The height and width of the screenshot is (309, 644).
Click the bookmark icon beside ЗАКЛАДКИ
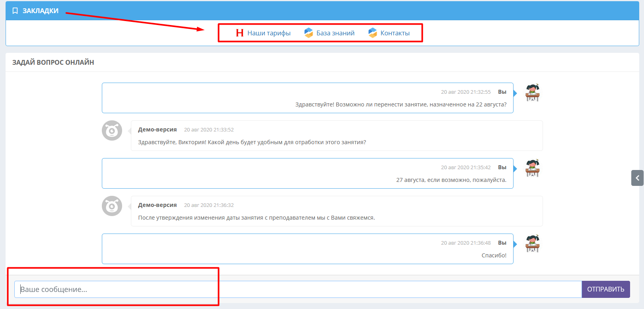coord(15,11)
